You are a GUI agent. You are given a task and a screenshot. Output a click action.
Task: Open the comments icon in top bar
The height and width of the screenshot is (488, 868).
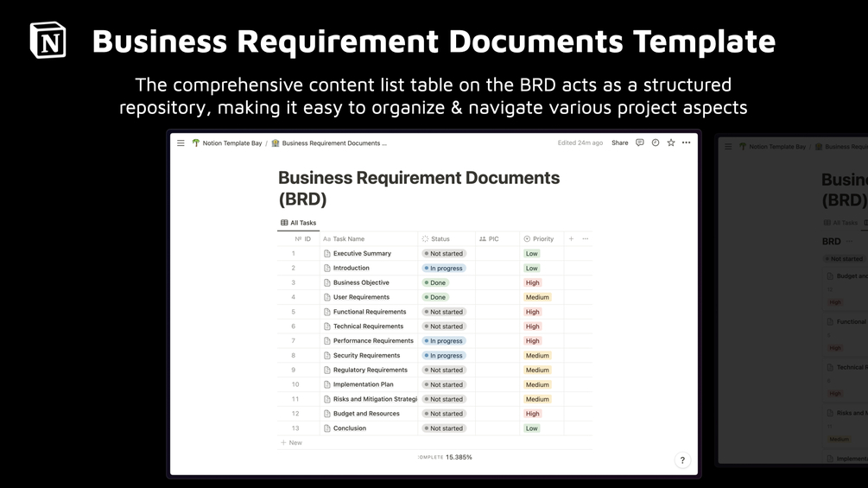[x=640, y=143]
